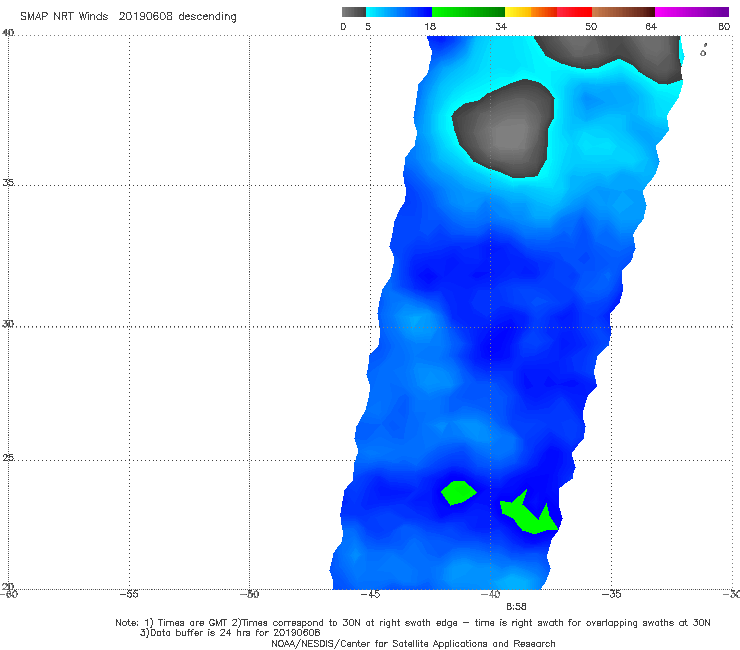The height and width of the screenshot is (650, 740).
Task: Click the -45 longitude axis label
Action: [370, 594]
